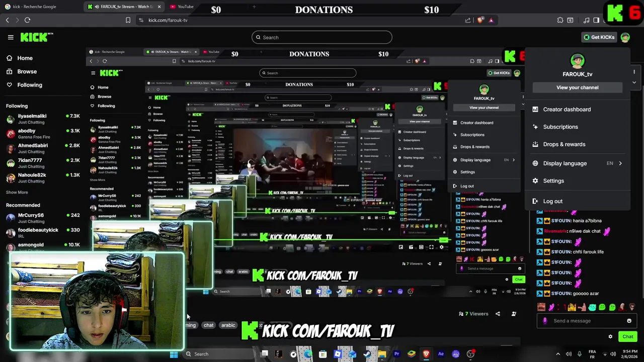Viewport: 644px width, 362px height.
Task: Open Browse in the sidebar
Action: click(x=21, y=71)
